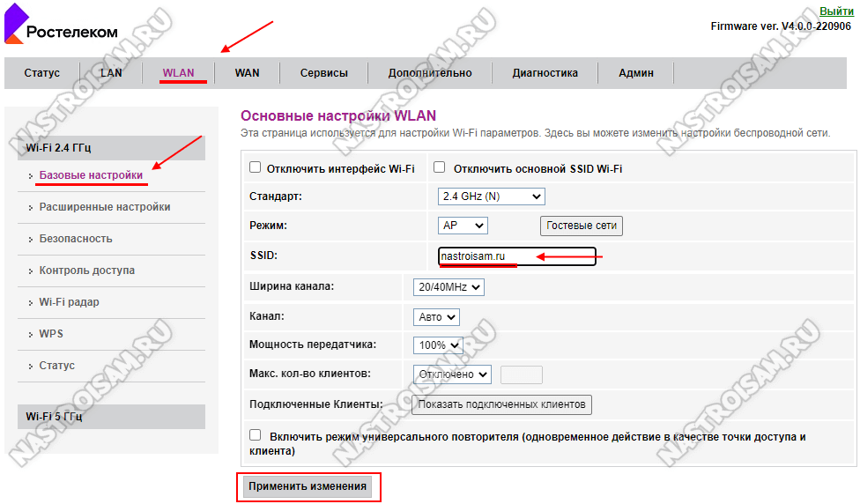The image size is (860, 504).
Task: Open the WPS sidebar item
Action: coord(51,333)
